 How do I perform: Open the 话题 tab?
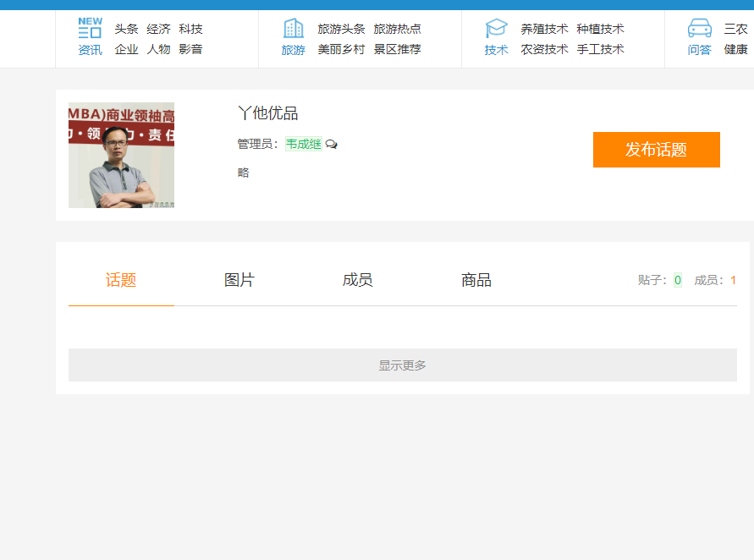coord(121,280)
